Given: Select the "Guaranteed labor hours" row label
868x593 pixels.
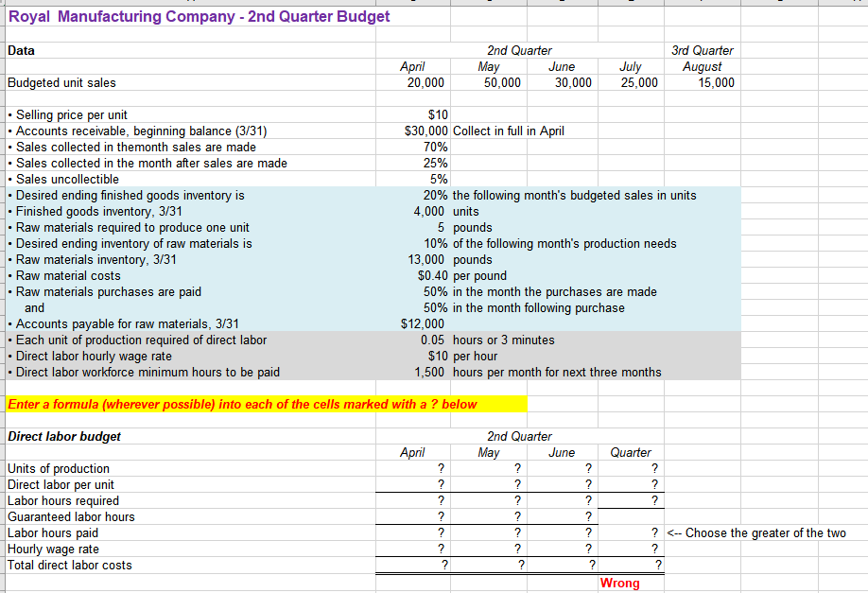Looking at the screenshot, I should click(x=71, y=516).
